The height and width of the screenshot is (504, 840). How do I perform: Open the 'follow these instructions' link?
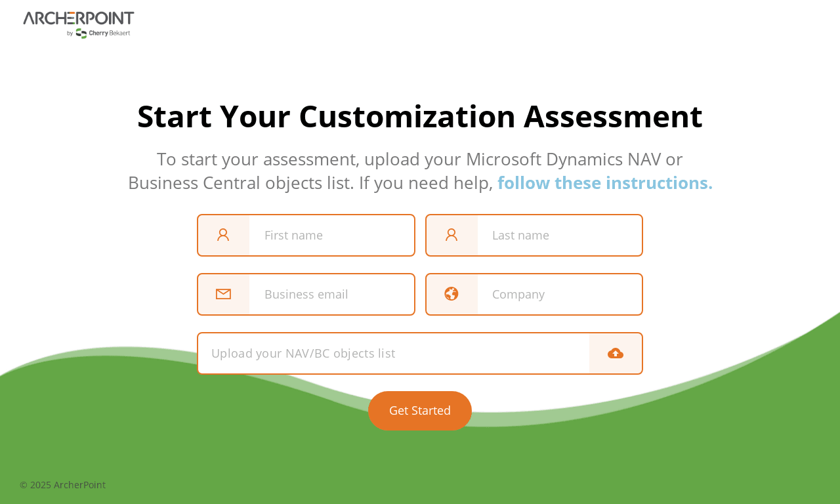pyautogui.click(x=605, y=182)
